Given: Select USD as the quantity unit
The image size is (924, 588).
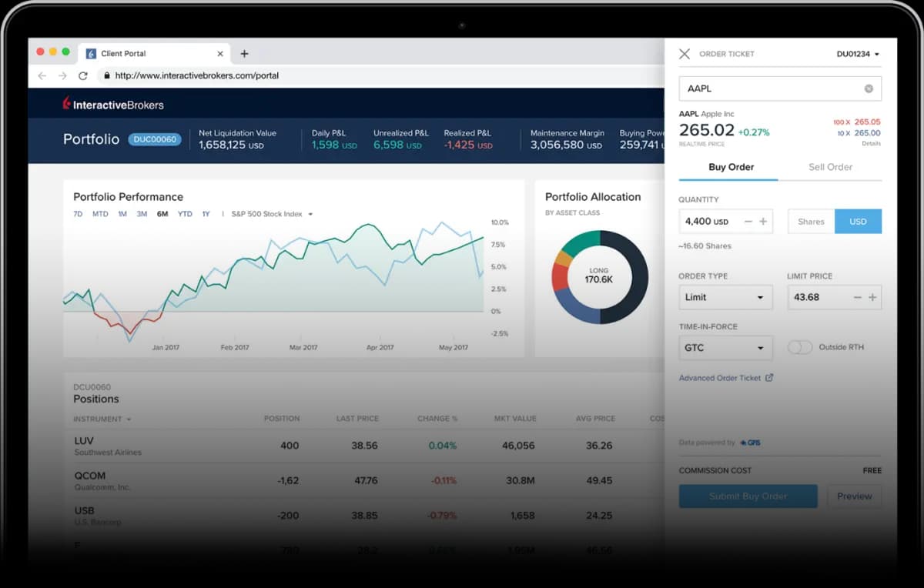Looking at the screenshot, I should pyautogui.click(x=858, y=221).
